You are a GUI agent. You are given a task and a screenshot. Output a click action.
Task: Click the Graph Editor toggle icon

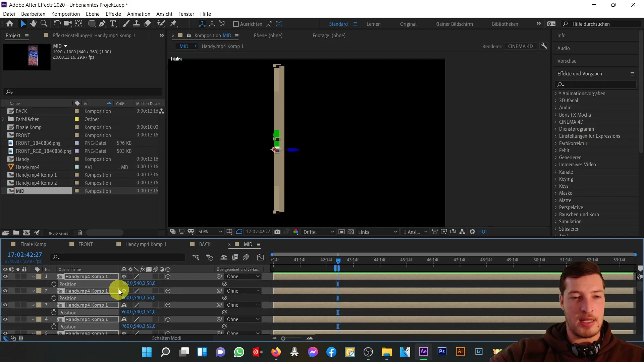click(x=260, y=257)
